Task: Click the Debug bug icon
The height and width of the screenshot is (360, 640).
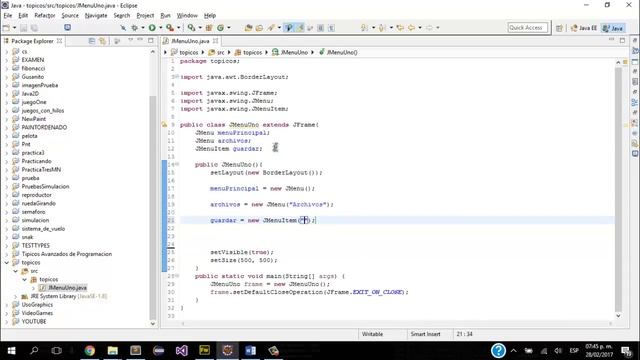Action: (134, 28)
